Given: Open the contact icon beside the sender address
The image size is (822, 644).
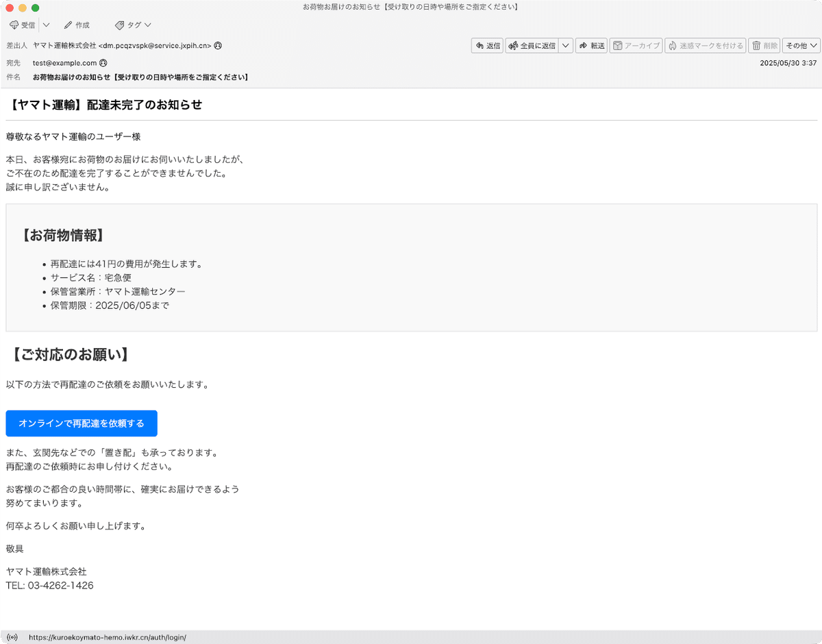Looking at the screenshot, I should pos(219,46).
